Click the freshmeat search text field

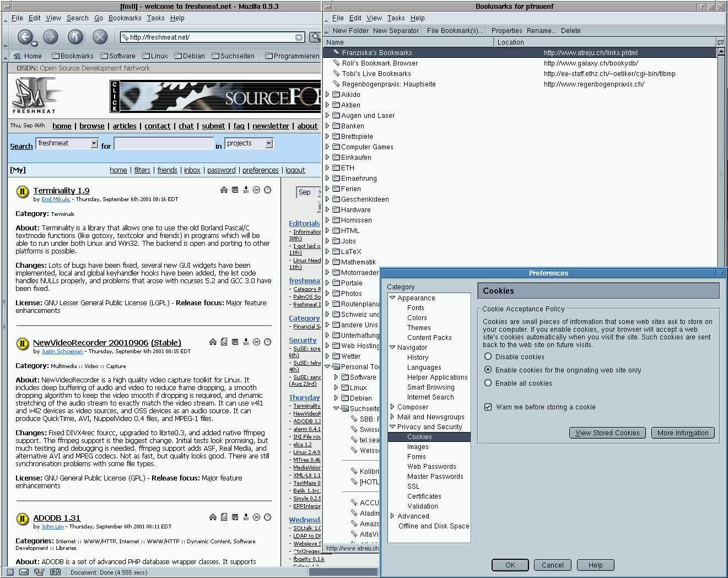coord(163,144)
